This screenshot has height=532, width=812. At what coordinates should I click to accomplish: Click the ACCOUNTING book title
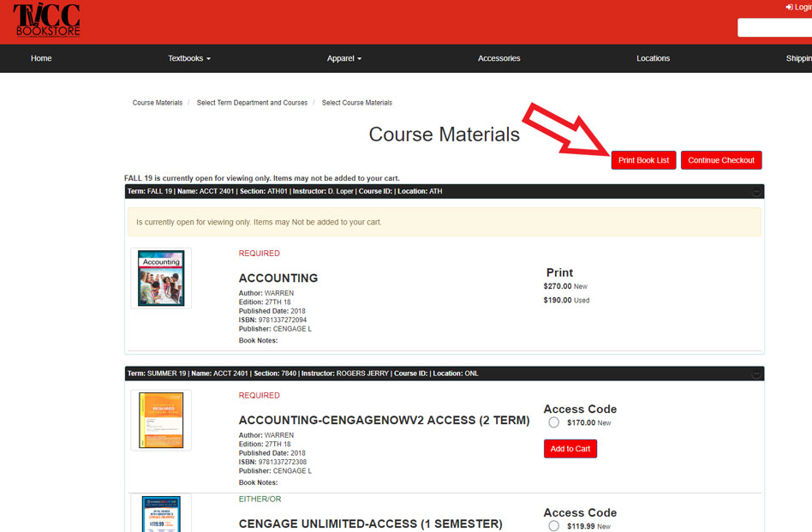pos(278,278)
